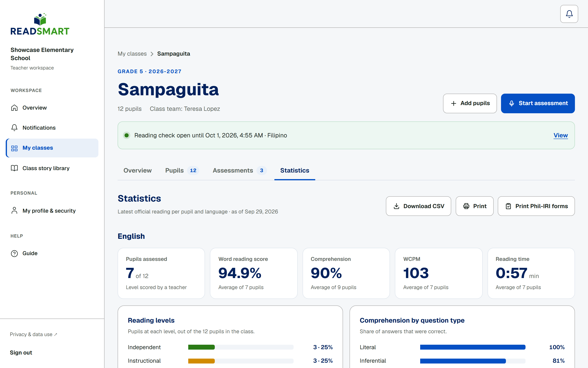
Task: Click Print Phil-IRI forms label
Action: coord(542,206)
